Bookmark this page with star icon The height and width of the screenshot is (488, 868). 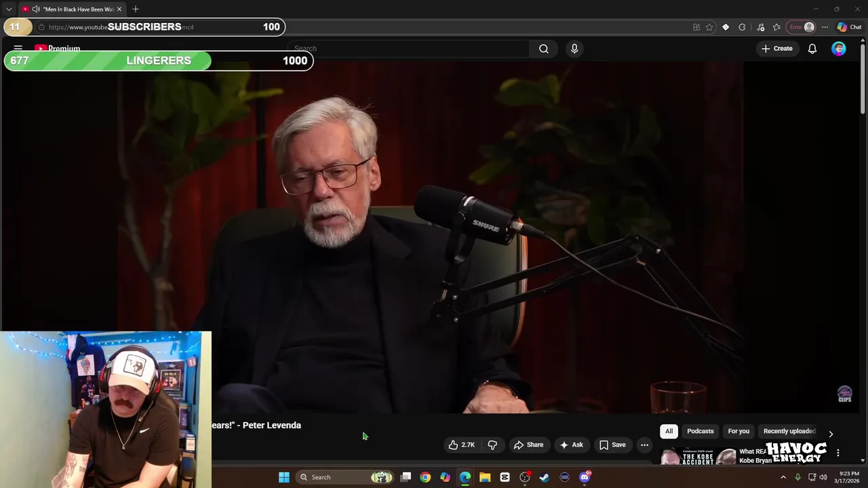(709, 27)
